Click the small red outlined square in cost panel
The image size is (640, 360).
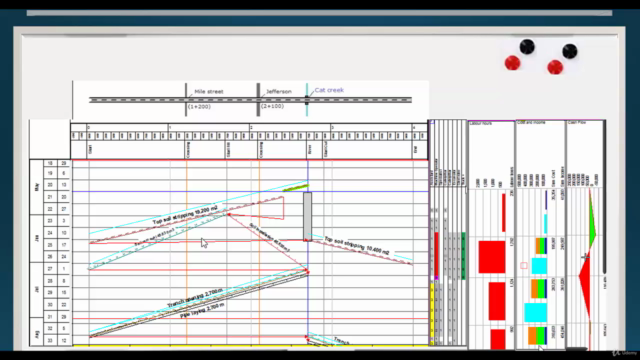coord(524,266)
